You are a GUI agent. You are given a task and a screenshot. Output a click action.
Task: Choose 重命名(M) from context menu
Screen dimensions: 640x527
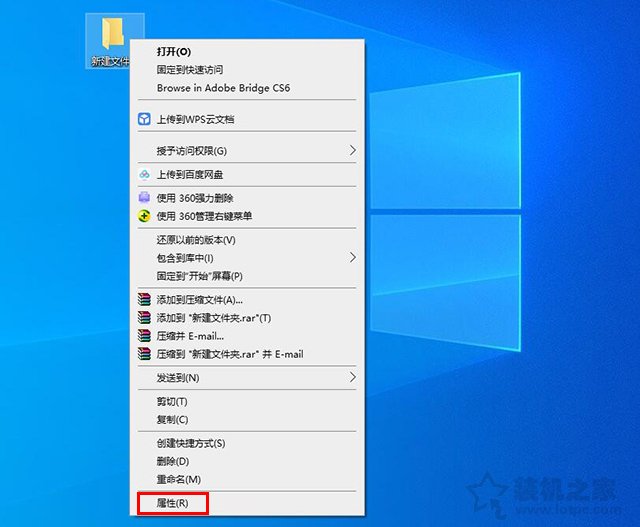pos(247,479)
